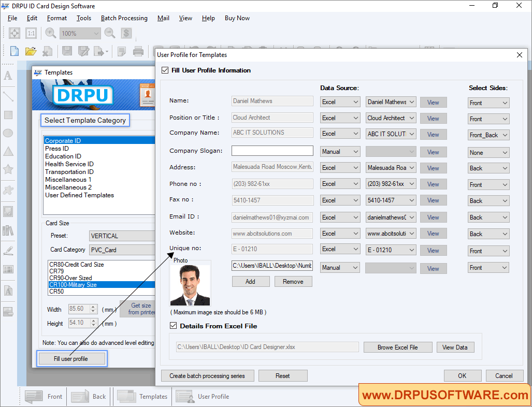Viewport: 532px width, 407px height.
Task: Open a file with the yellow folder icon
Action: tap(31, 51)
